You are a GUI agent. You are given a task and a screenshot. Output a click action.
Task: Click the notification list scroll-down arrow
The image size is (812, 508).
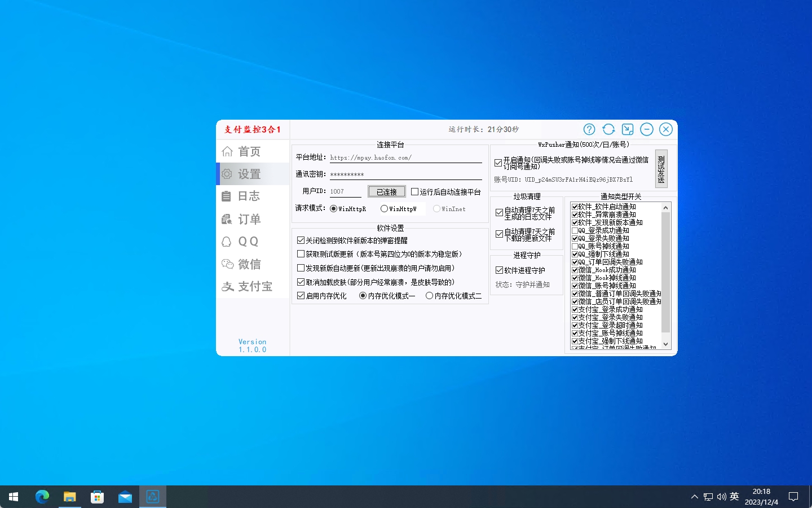click(x=665, y=344)
